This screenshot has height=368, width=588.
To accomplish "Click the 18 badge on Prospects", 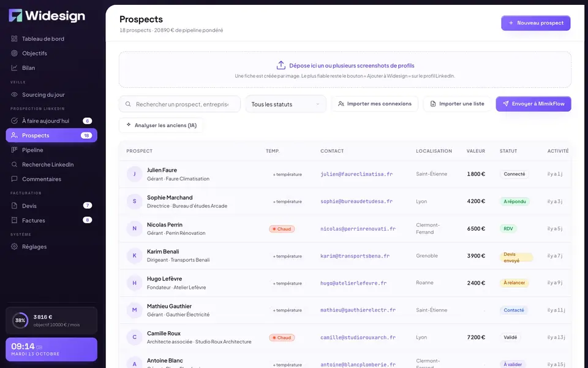I will point(86,136).
